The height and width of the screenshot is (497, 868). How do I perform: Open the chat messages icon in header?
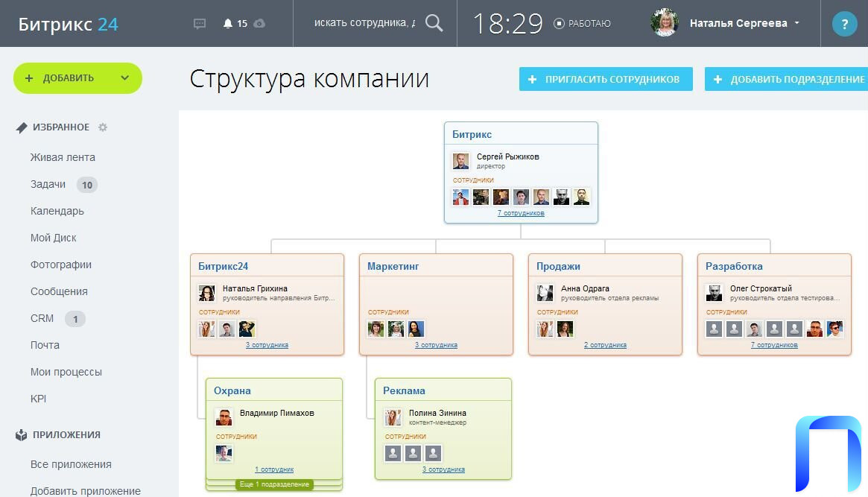[200, 24]
